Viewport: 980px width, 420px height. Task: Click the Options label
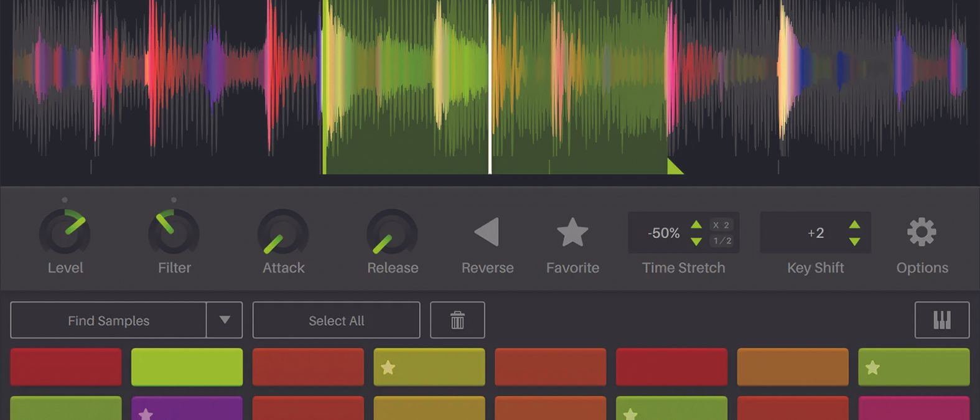click(x=922, y=268)
